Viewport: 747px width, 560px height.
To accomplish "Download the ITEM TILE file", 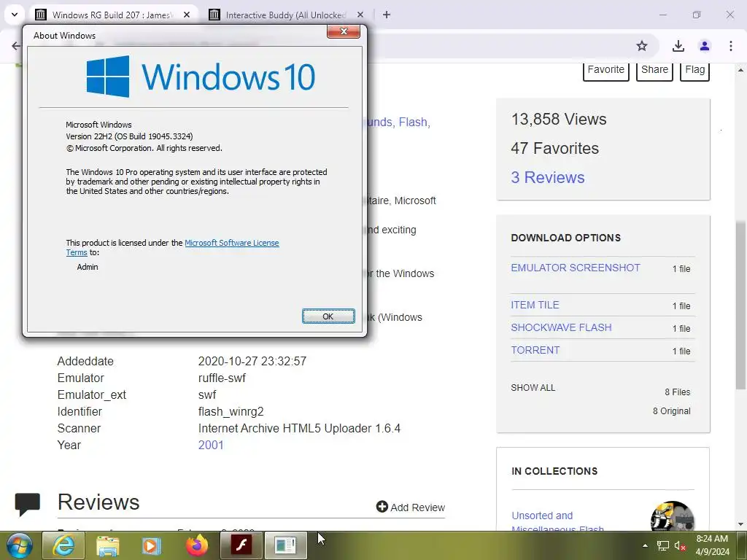I will point(535,305).
